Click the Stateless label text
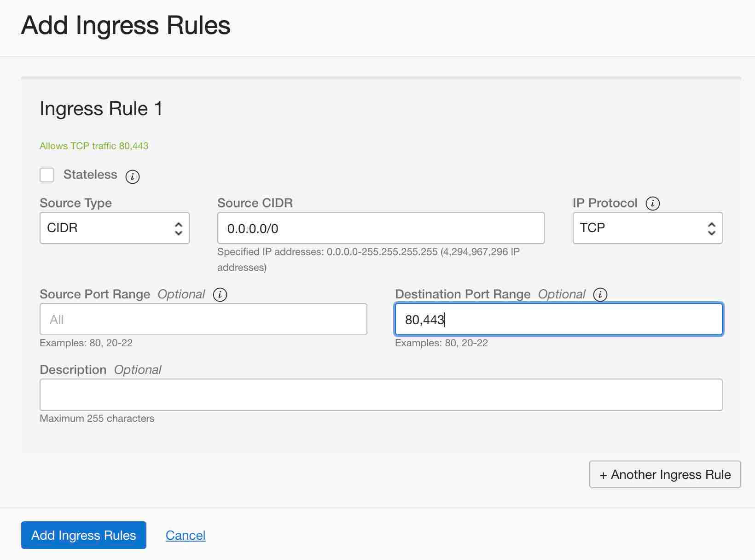The height and width of the screenshot is (560, 755). click(x=90, y=175)
